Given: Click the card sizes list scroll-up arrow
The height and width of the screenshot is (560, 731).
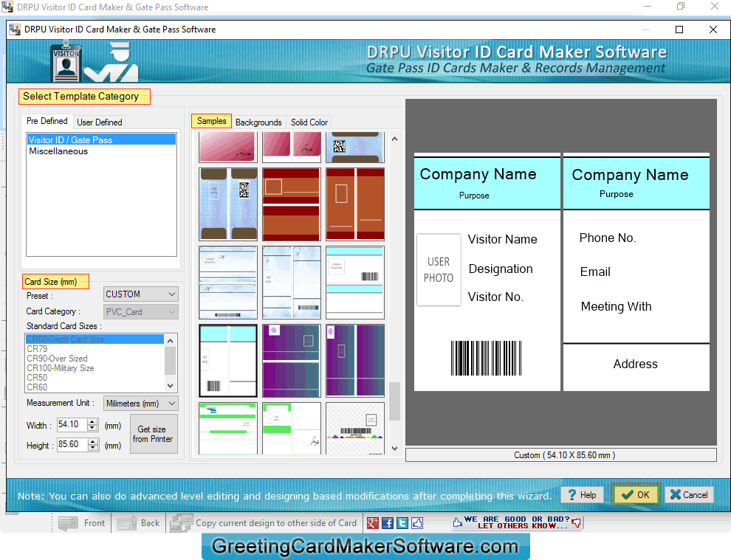Looking at the screenshot, I should point(170,341).
